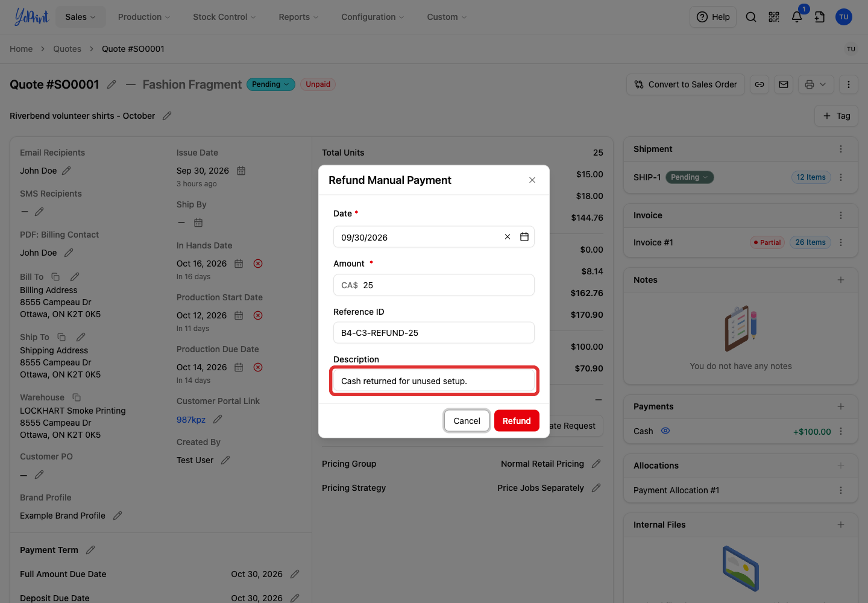This screenshot has width=868, height=603.
Task: Open the quote Pending status dropdown
Action: click(x=271, y=84)
